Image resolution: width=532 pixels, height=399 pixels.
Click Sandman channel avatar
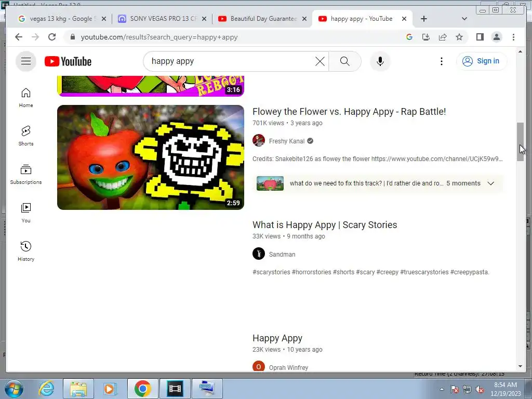pyautogui.click(x=259, y=254)
